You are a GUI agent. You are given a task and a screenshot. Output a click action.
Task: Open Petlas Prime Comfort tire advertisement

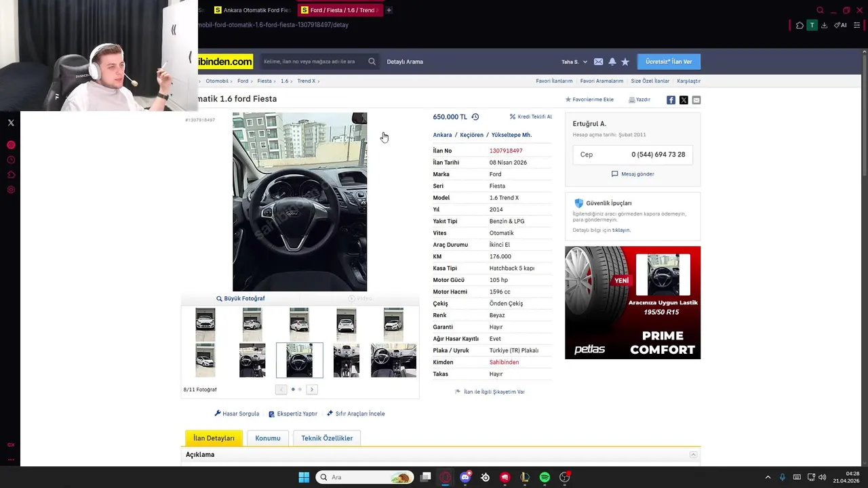click(x=633, y=302)
